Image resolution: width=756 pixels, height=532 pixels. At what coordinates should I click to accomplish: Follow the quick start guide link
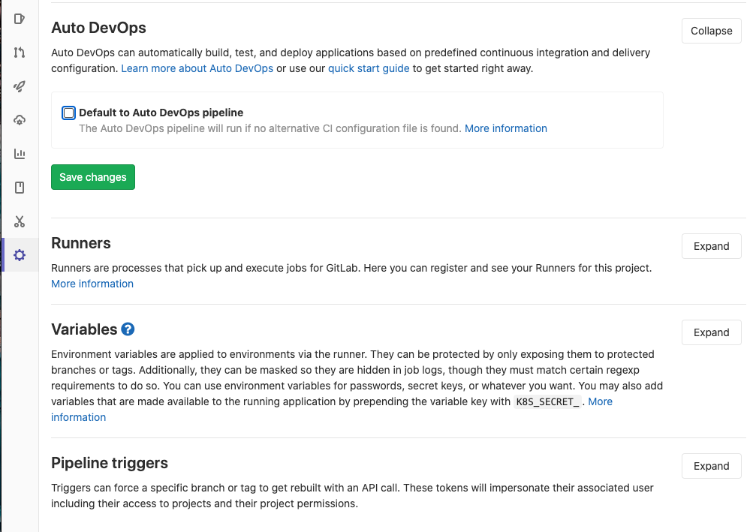(x=369, y=68)
